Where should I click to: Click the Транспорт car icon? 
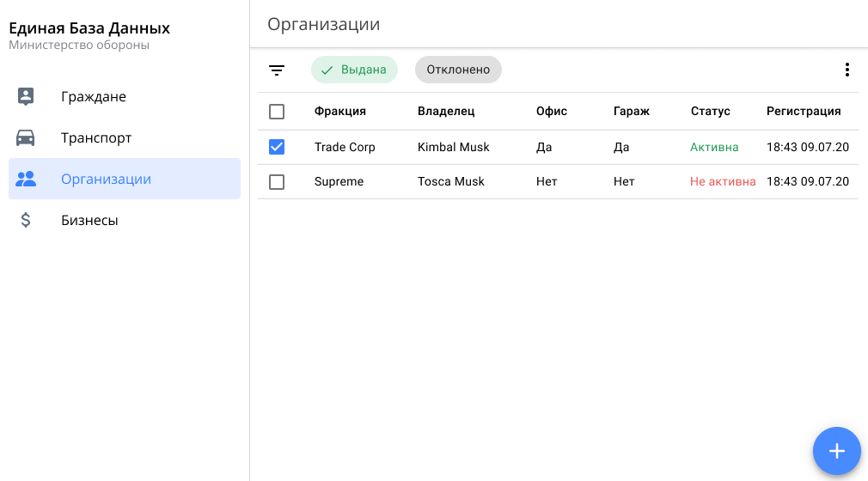[x=26, y=137]
